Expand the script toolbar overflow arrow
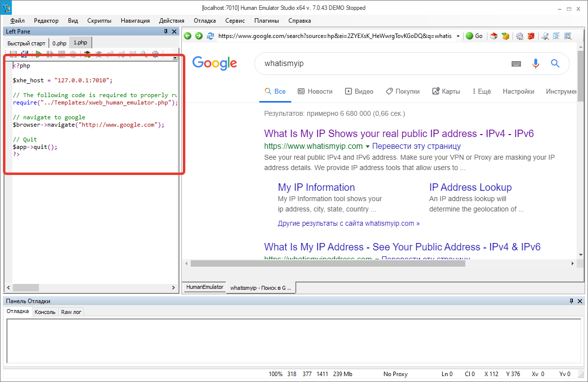588x382 pixels. pos(175,57)
